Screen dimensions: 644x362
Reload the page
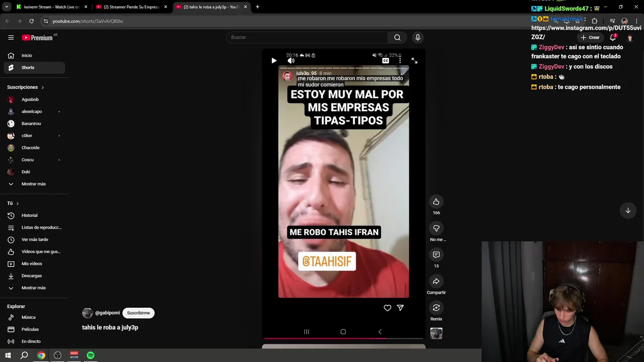(x=31, y=21)
